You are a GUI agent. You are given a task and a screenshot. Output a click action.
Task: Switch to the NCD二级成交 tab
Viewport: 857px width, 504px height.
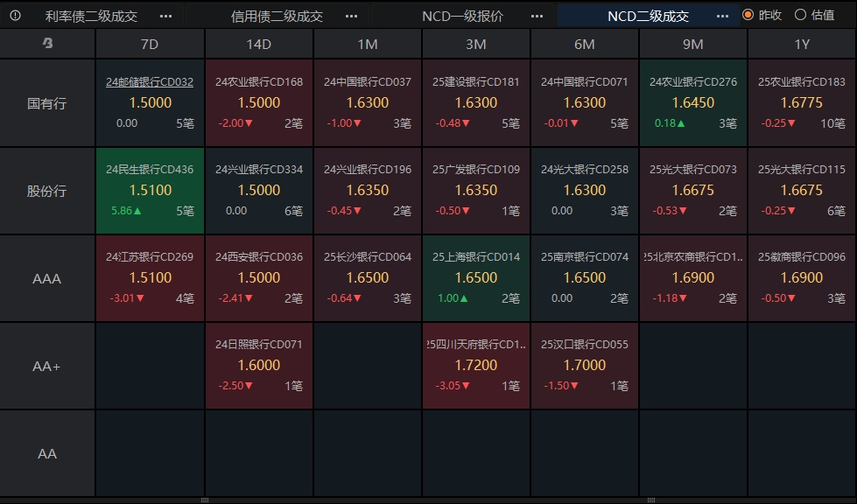648,17
